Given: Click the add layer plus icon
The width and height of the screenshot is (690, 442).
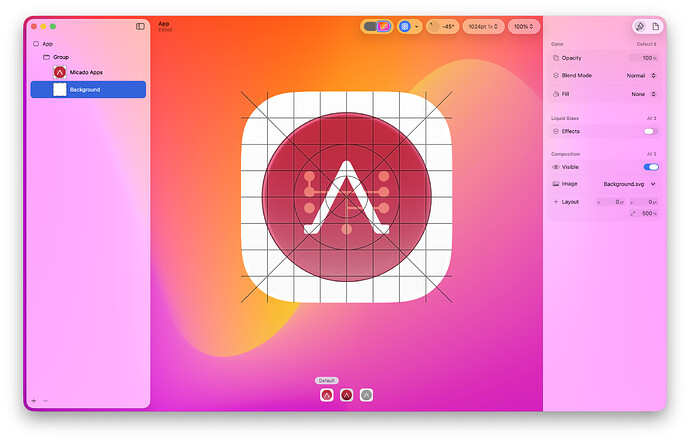Looking at the screenshot, I should click(33, 400).
